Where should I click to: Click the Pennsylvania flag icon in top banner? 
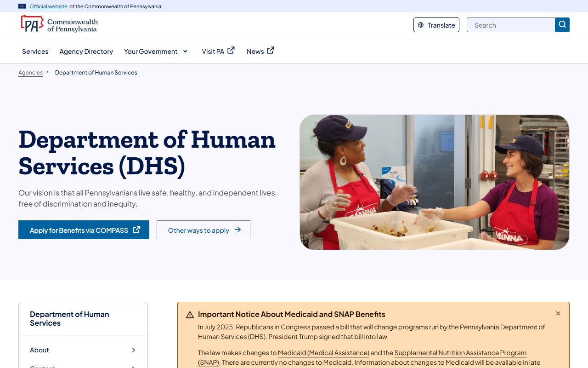[x=22, y=6]
